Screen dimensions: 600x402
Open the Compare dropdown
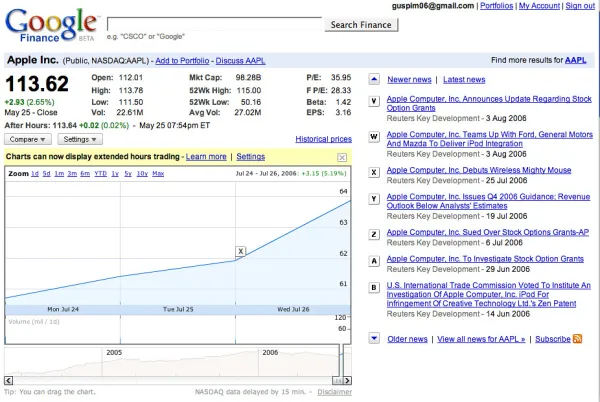click(27, 139)
